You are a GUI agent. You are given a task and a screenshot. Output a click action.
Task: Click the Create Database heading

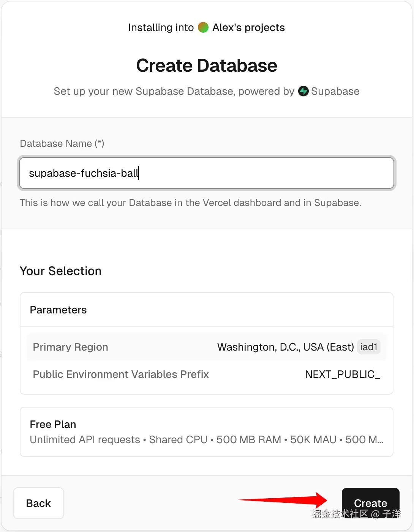tap(207, 66)
